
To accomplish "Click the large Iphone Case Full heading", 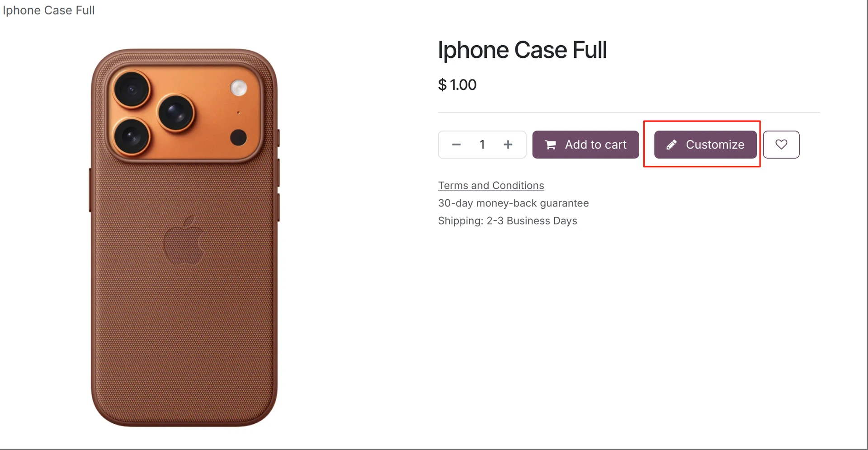I will (522, 50).
